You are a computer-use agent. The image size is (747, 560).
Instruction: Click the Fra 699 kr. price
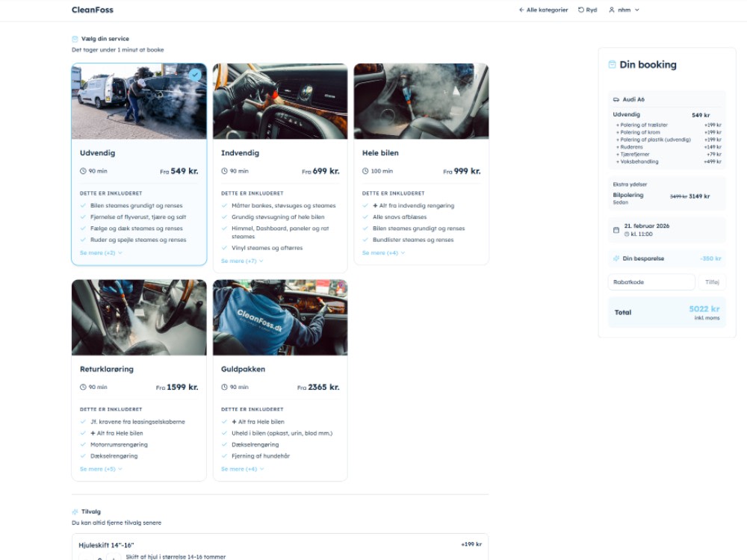320,171
